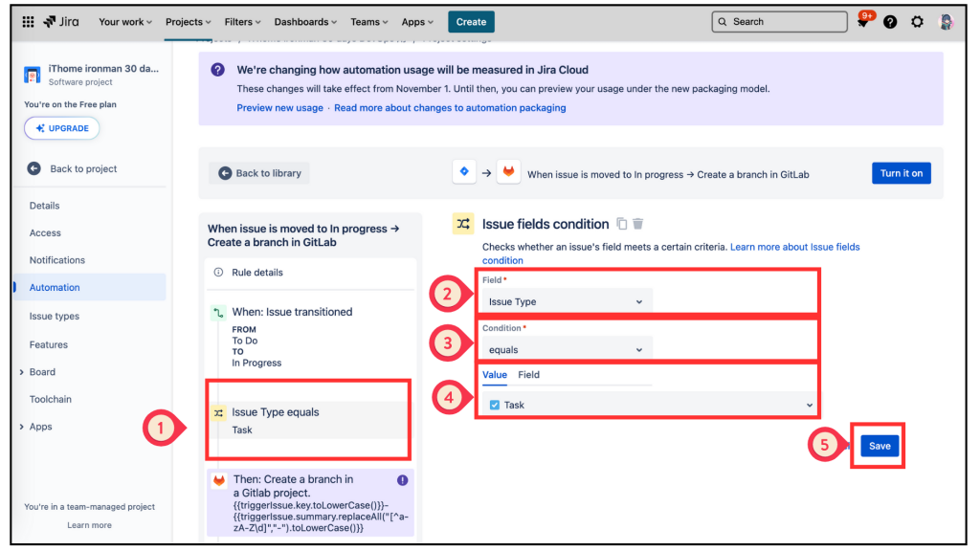Click the Issue transitioned trigger icon

point(218,313)
